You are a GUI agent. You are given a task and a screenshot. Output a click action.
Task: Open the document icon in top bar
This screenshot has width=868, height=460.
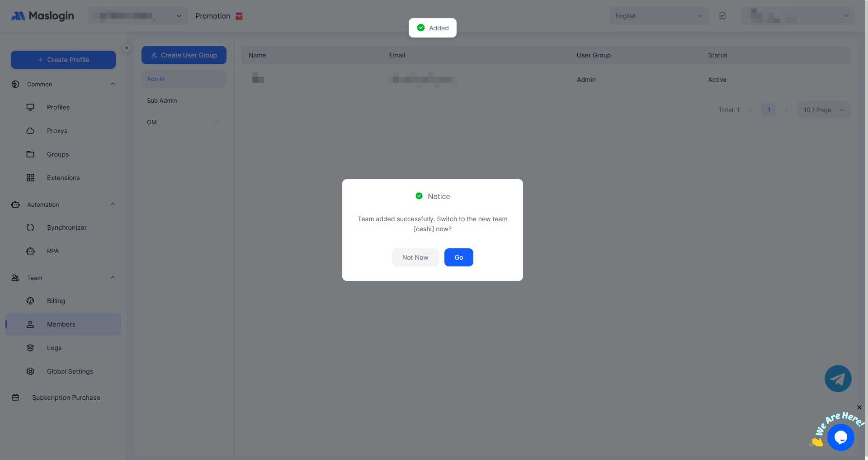pyautogui.click(x=722, y=16)
